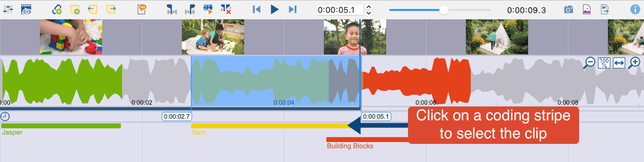This screenshot has height=162, width=644.
Task: Jump to next memo arrow icon
Action: click(x=111, y=9)
